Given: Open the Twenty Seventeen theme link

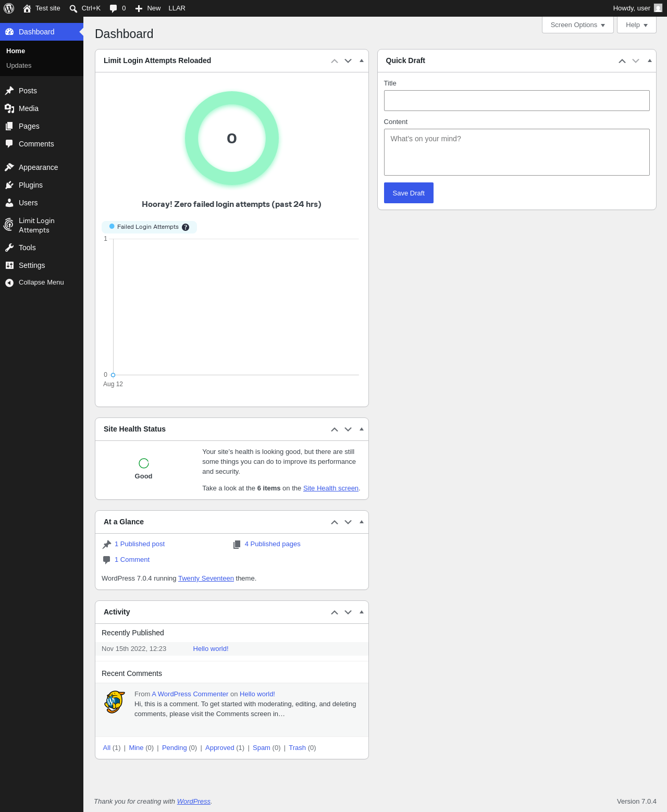Looking at the screenshot, I should [x=206, y=579].
